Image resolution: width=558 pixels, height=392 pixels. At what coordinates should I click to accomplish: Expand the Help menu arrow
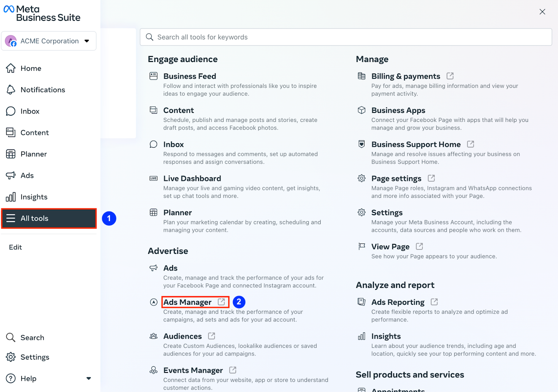tap(89, 378)
